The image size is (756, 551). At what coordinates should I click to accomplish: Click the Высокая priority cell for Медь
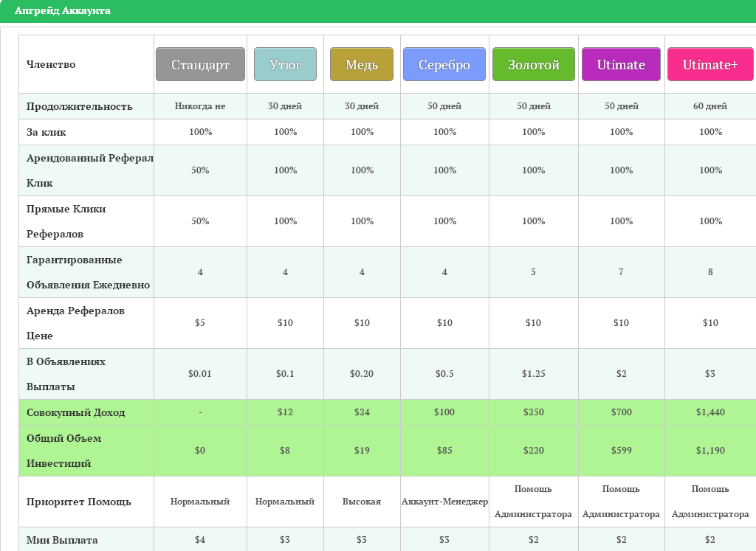point(362,502)
